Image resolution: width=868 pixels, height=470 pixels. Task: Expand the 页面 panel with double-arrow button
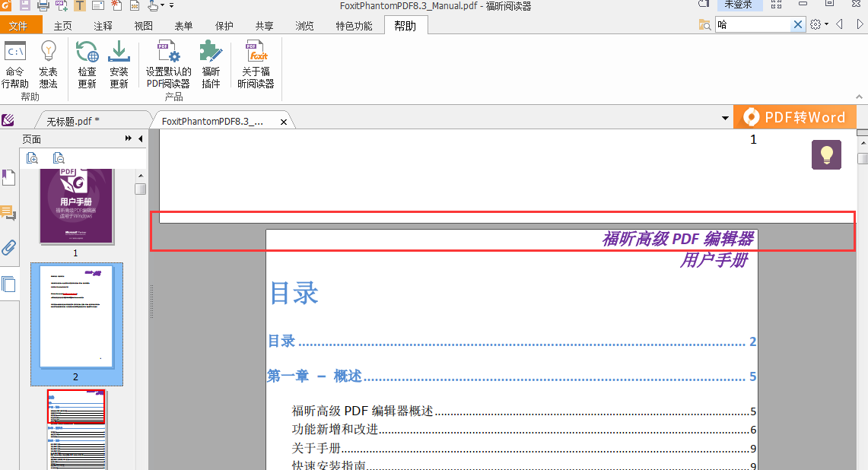[x=129, y=138]
